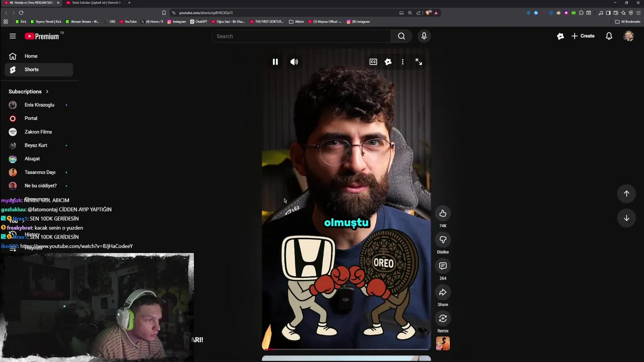Focus the YouTube Search field

click(x=301, y=36)
